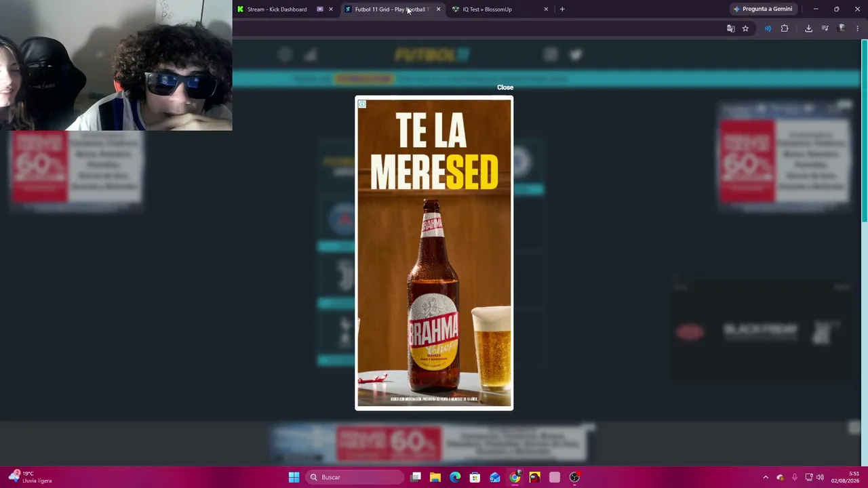Close the Stream - Kick Dashboard tab
Image resolution: width=868 pixels, height=488 pixels.
330,9
